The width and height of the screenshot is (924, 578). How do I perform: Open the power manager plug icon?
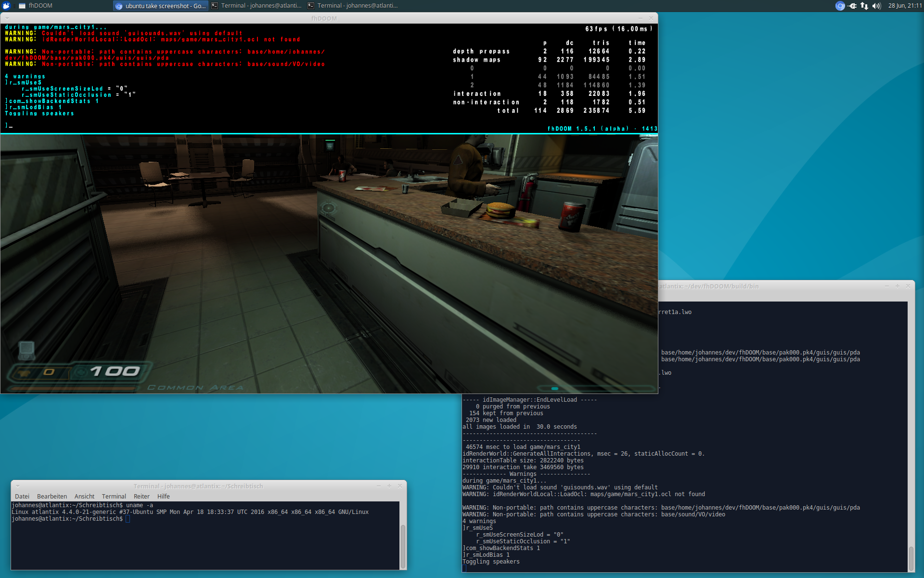[x=852, y=6]
